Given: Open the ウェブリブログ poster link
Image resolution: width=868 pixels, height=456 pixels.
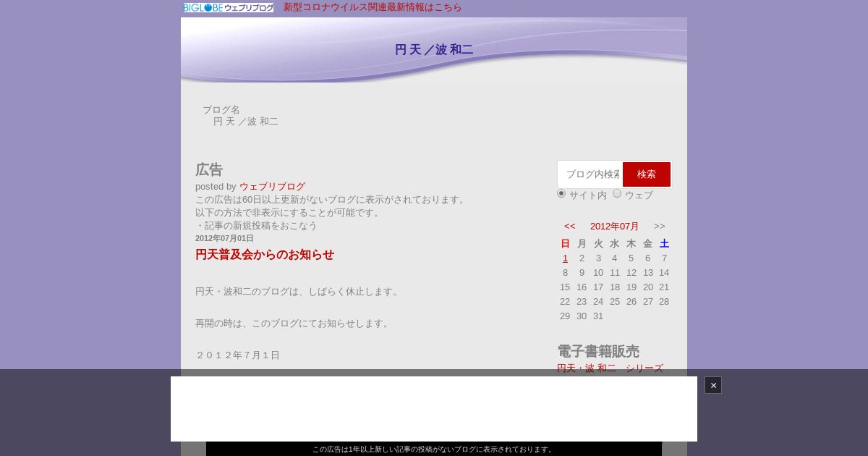Looking at the screenshot, I should coord(272,187).
